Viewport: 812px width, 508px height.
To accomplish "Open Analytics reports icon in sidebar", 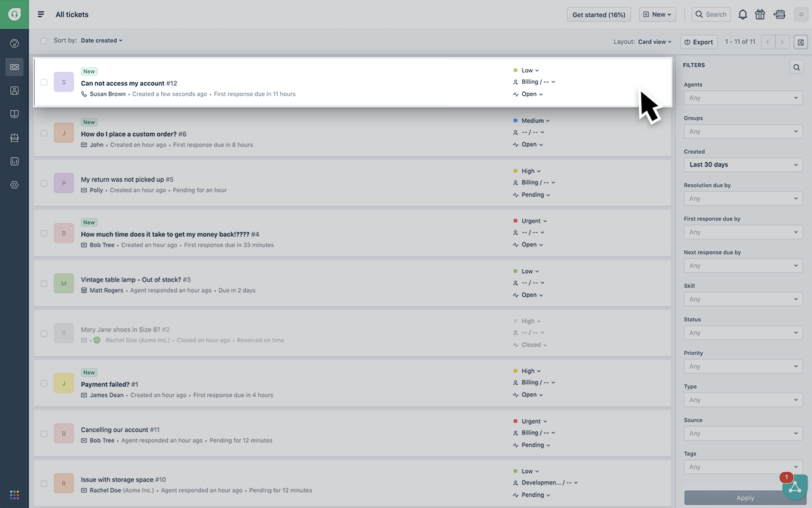I will pos(15,161).
